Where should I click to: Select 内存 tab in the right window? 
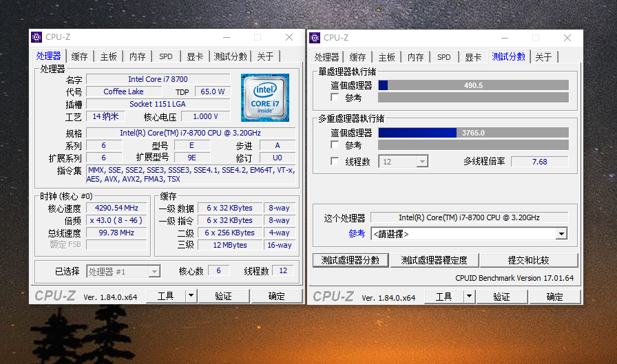[x=416, y=57]
